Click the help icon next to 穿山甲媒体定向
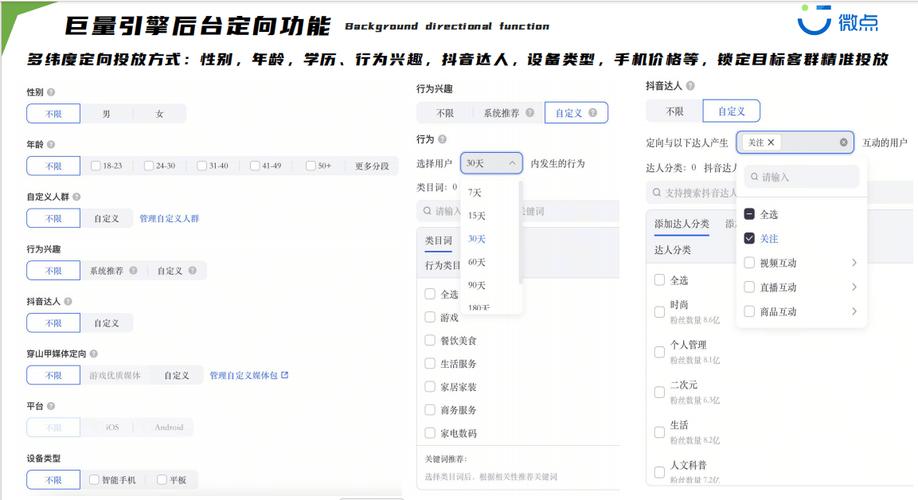 (x=95, y=353)
